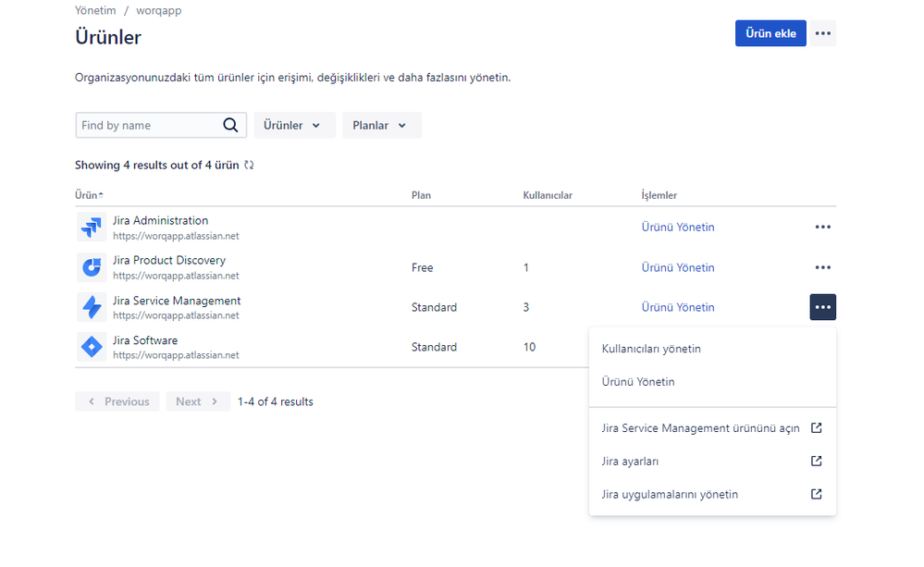Click the Jira Product Discovery product name
This screenshot has width=924, height=567.
pos(169,260)
